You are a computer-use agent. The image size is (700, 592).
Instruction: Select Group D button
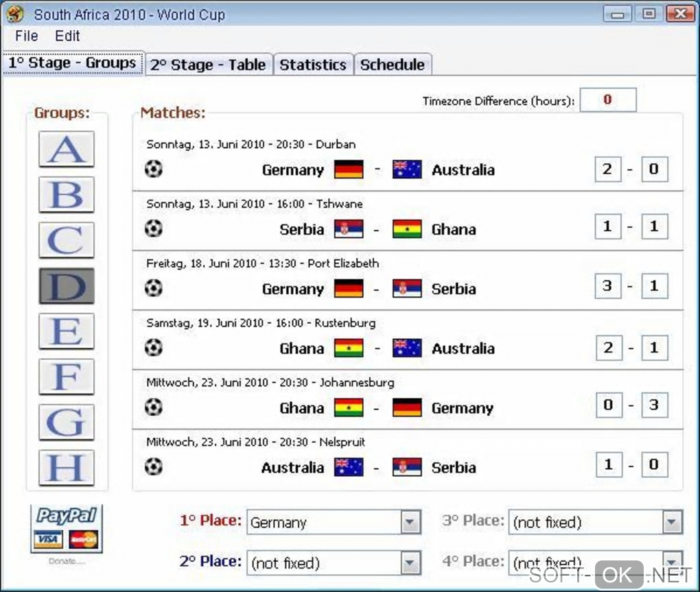(67, 286)
